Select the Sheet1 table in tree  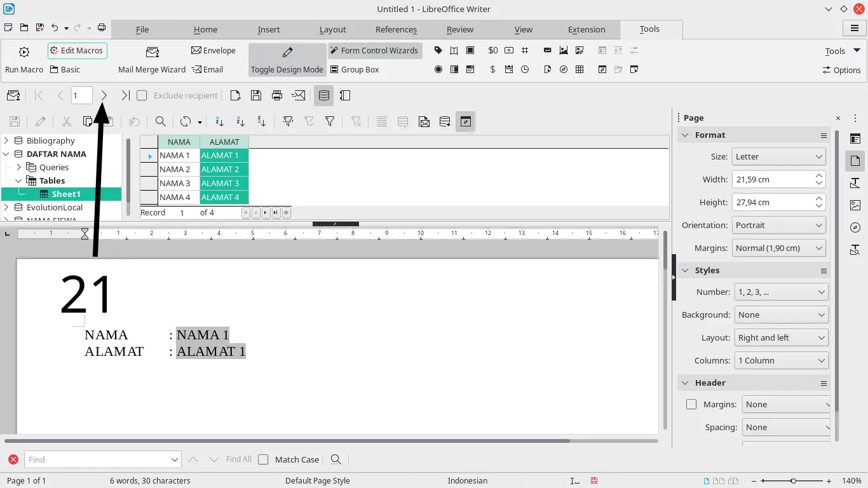[66, 194]
